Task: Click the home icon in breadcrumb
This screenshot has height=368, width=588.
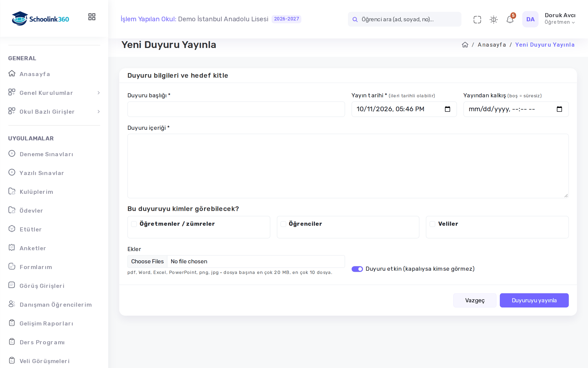Action: coord(465,45)
